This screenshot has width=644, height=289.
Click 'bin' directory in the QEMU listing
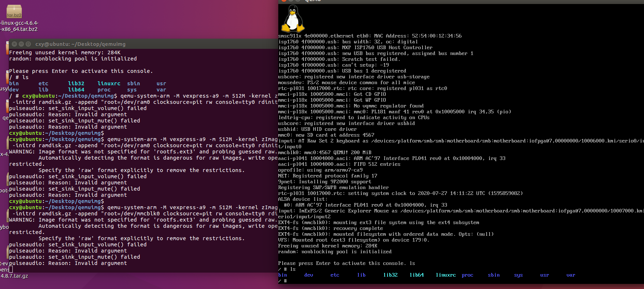pyautogui.click(x=283, y=275)
